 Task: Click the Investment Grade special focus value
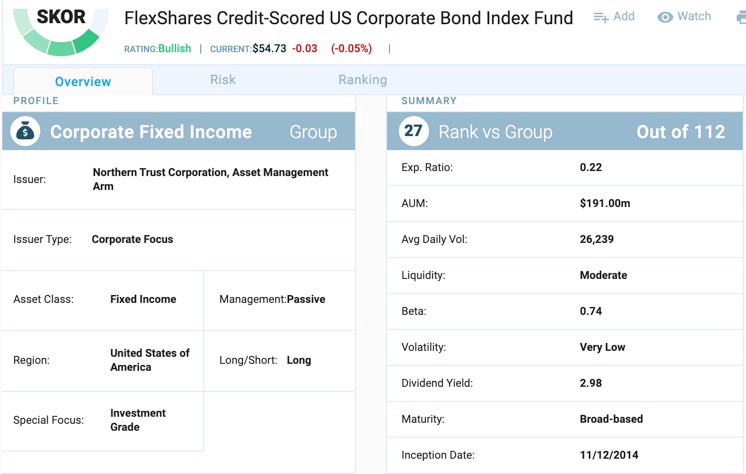pos(138,420)
